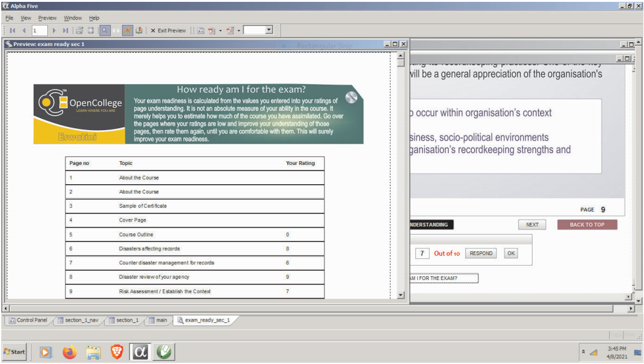Select the magnifier zoom tool in preview toolbar

[104, 30]
